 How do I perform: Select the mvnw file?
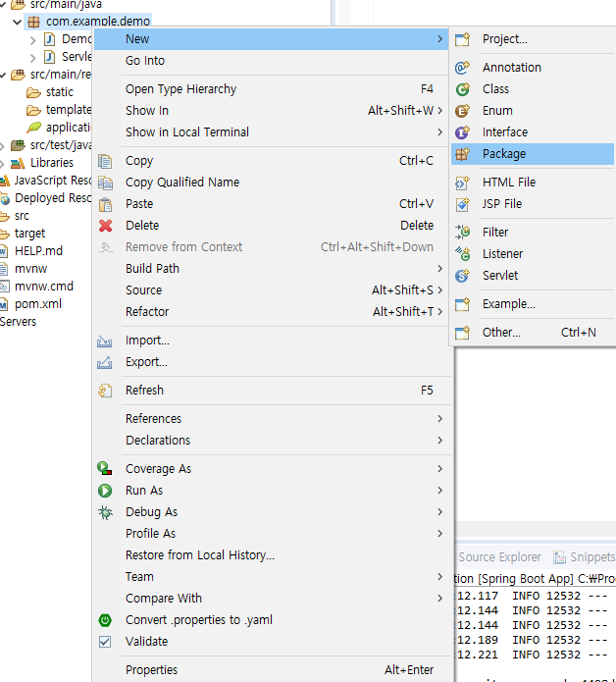(30, 269)
